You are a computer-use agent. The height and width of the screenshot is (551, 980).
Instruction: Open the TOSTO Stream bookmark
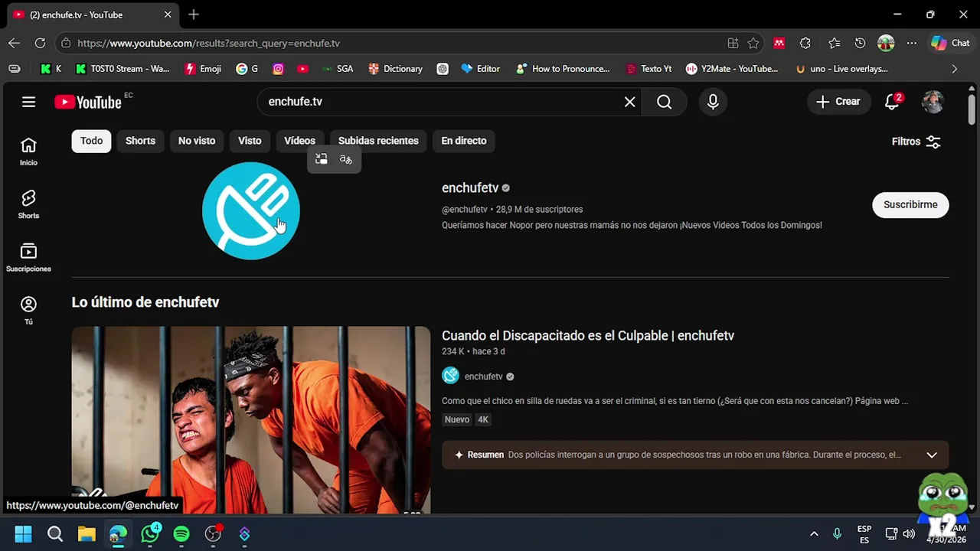point(122,69)
